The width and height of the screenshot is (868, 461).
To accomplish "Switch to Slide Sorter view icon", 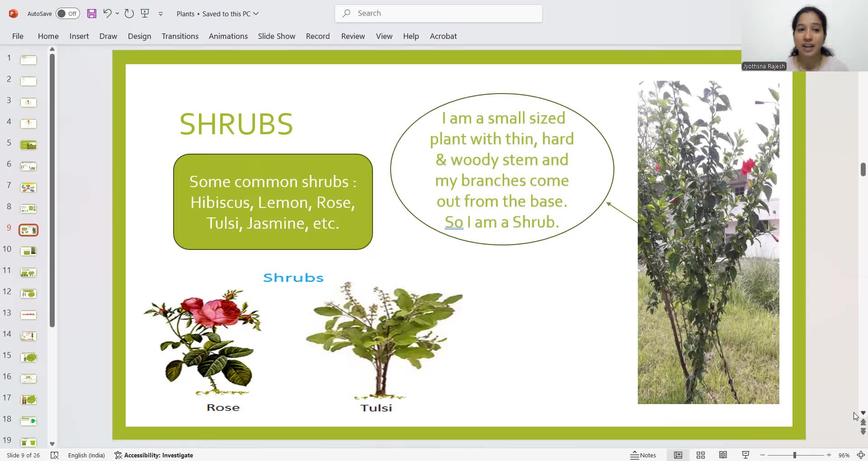I will click(x=701, y=455).
